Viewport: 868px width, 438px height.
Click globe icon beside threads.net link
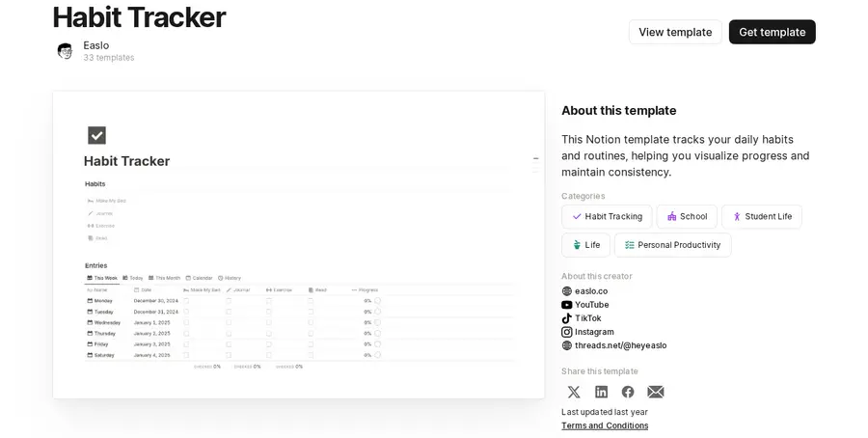pyautogui.click(x=566, y=345)
